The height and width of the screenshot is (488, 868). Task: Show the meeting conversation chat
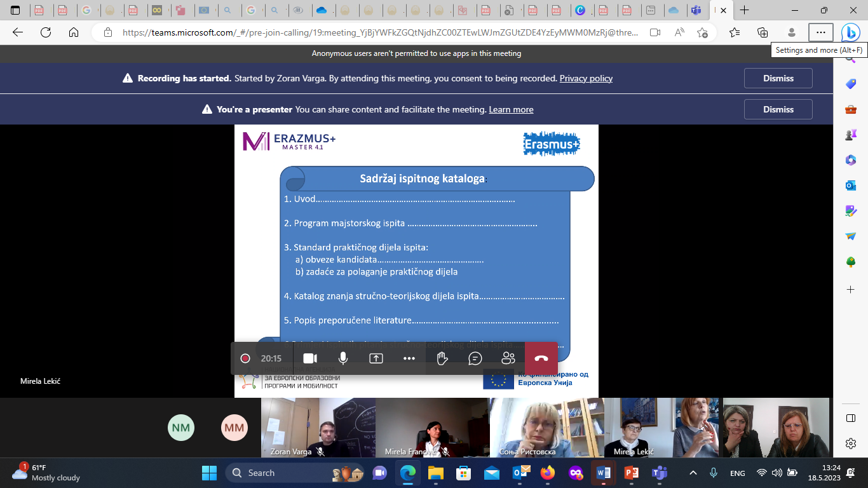coord(475,358)
